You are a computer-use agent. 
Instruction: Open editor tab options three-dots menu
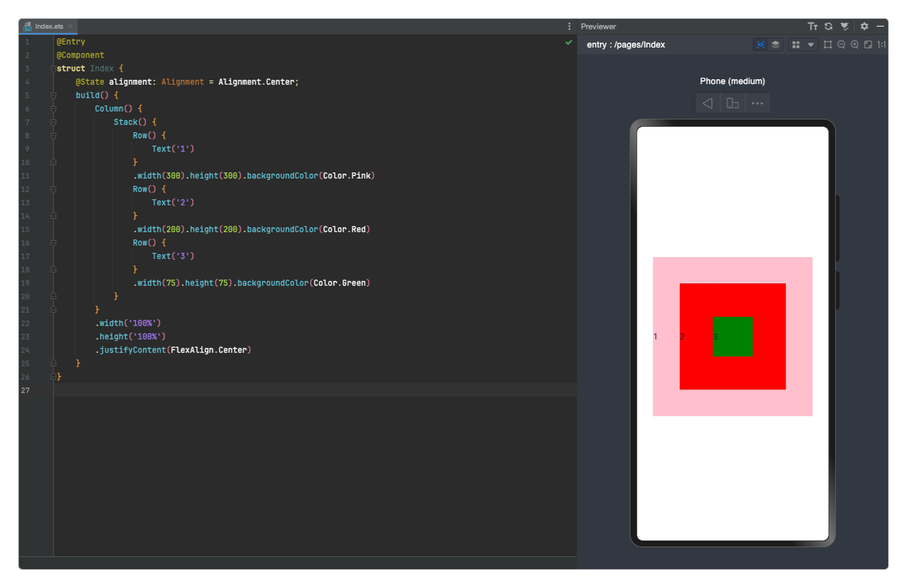click(x=569, y=26)
